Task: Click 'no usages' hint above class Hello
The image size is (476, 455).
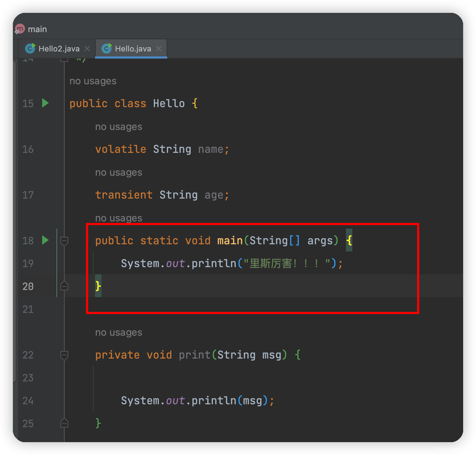Action: tap(93, 81)
